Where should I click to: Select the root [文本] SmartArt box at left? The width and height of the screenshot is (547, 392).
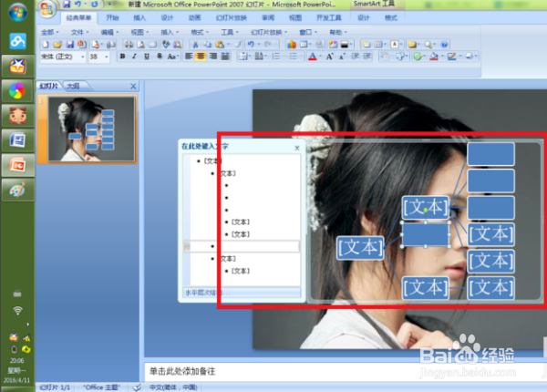tap(360, 247)
